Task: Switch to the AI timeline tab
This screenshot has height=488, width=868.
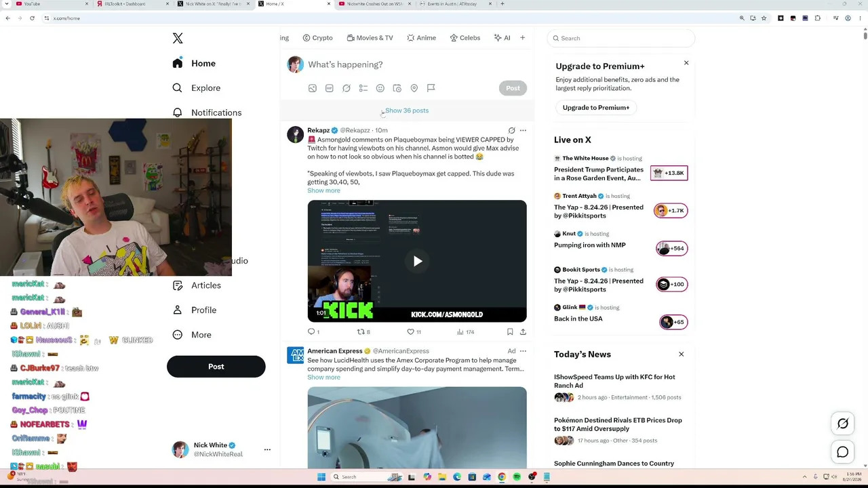Action: 502,38
